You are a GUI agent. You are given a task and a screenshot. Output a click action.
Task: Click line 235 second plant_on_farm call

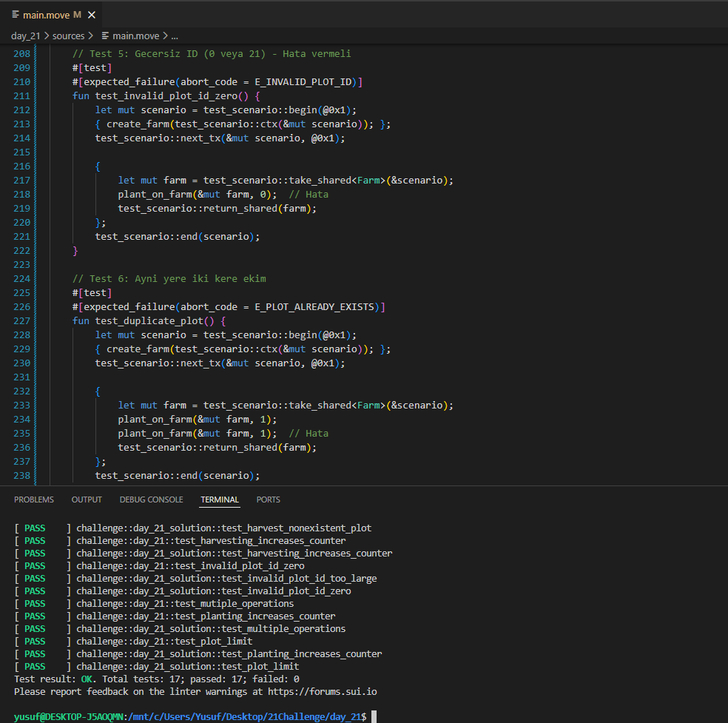[198, 434]
